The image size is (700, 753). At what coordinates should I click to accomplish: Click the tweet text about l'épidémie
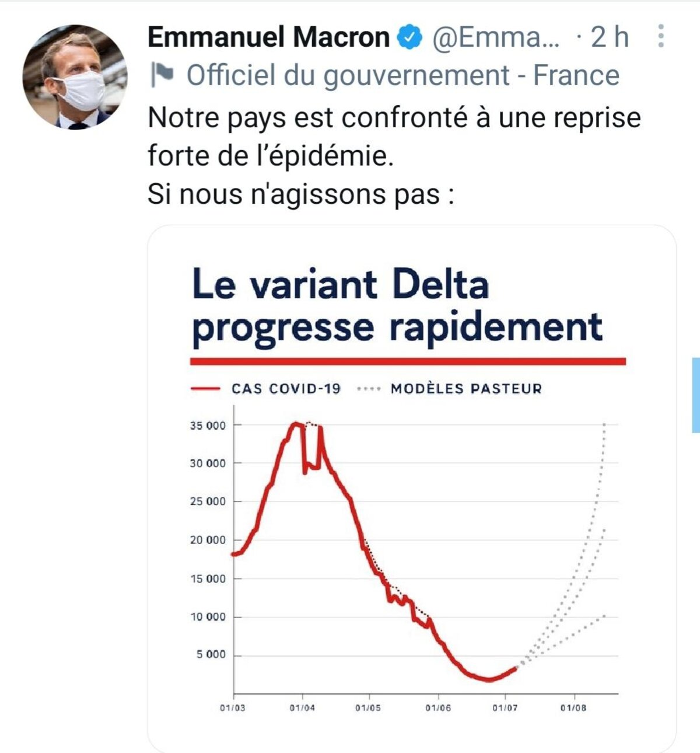(394, 155)
